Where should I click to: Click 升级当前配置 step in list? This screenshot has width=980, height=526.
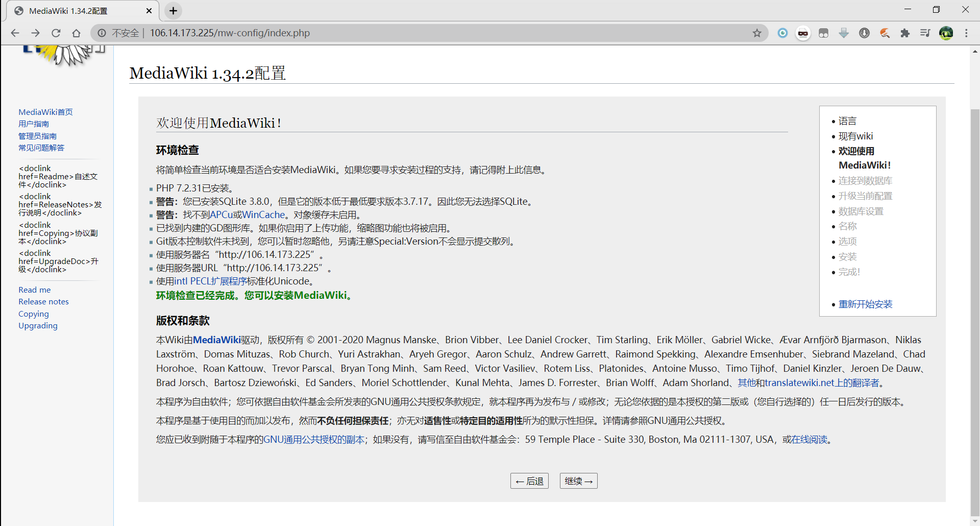[x=865, y=196]
